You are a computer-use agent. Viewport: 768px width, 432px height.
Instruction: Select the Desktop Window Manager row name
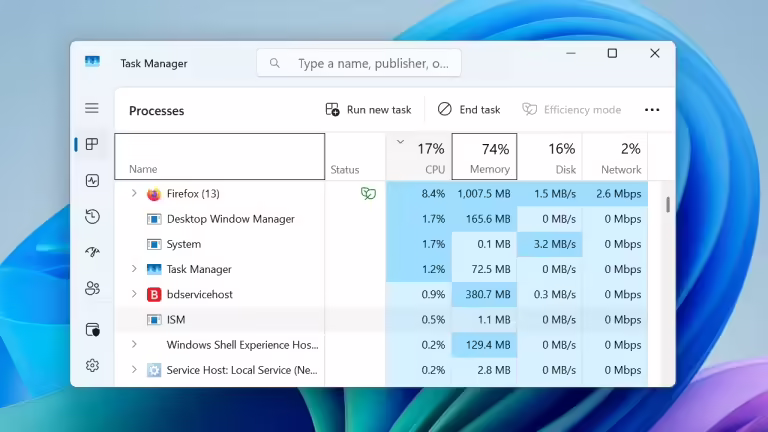coord(231,219)
